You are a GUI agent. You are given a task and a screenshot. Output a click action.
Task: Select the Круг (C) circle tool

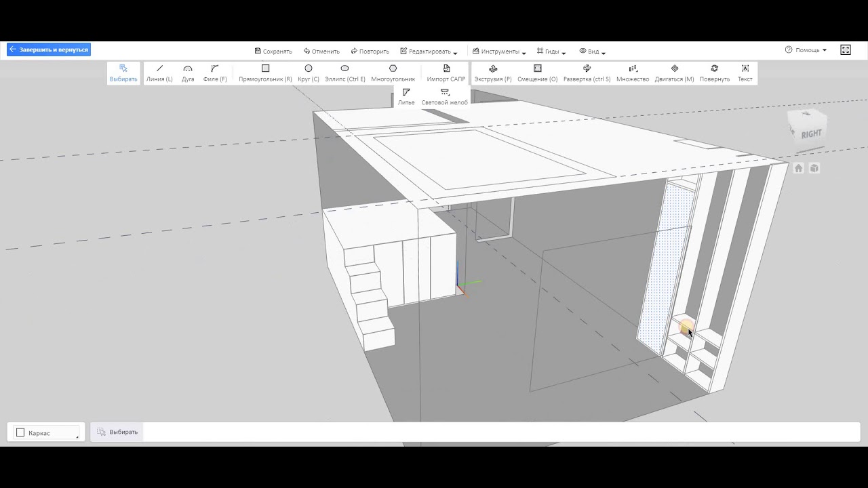pos(309,73)
